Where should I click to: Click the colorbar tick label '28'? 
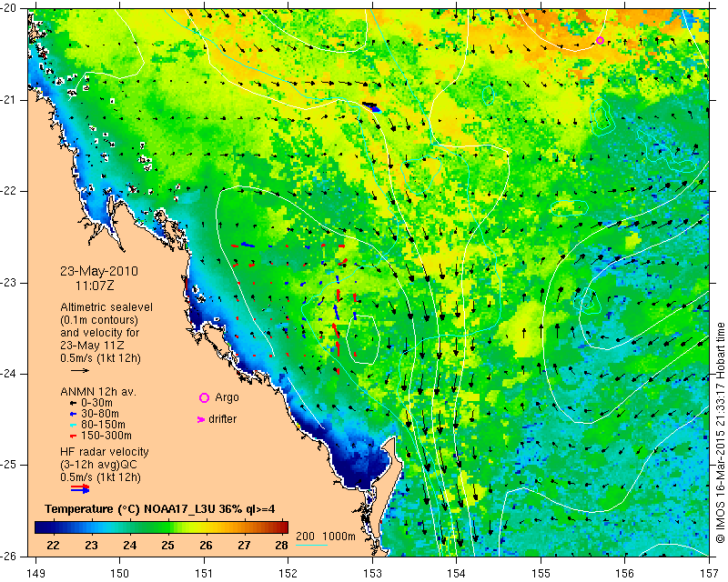point(281,546)
